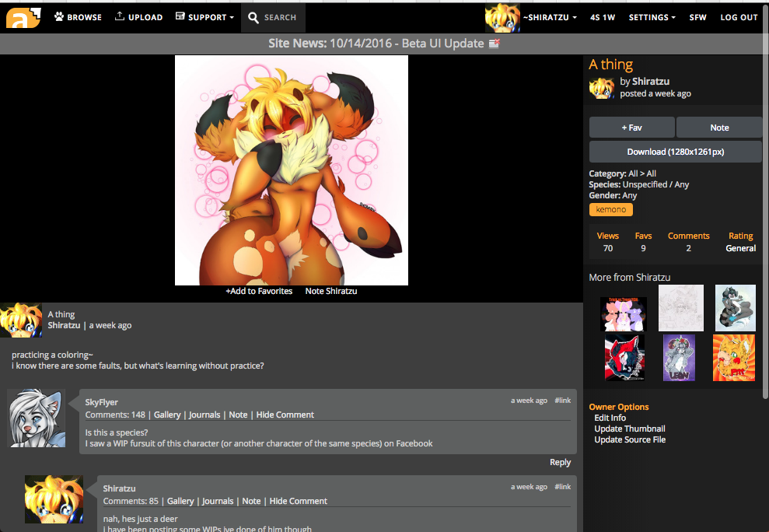Click SkyFlyer's comment avatar
This screenshot has height=532, width=769.
point(37,418)
